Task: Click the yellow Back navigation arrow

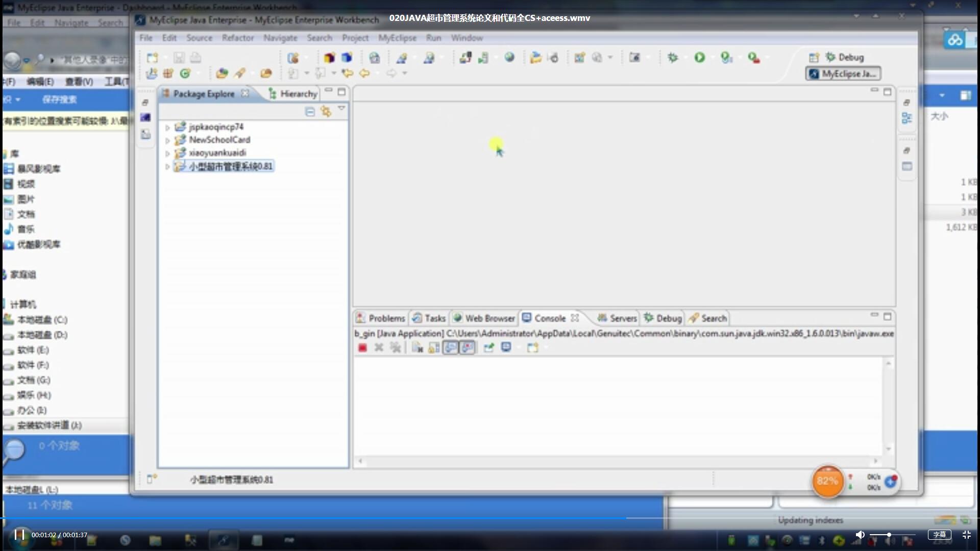Action: tap(364, 73)
